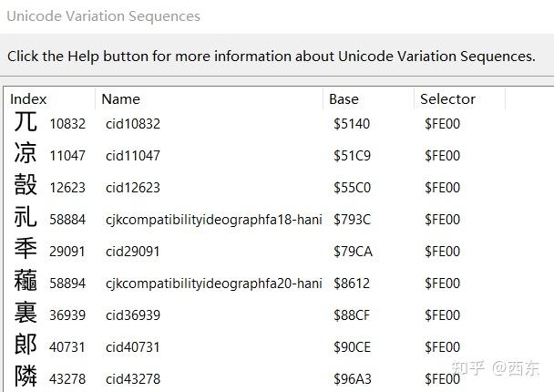Click glyph icon of cjkcompatibilityideographfa18-hani row

[26, 218]
